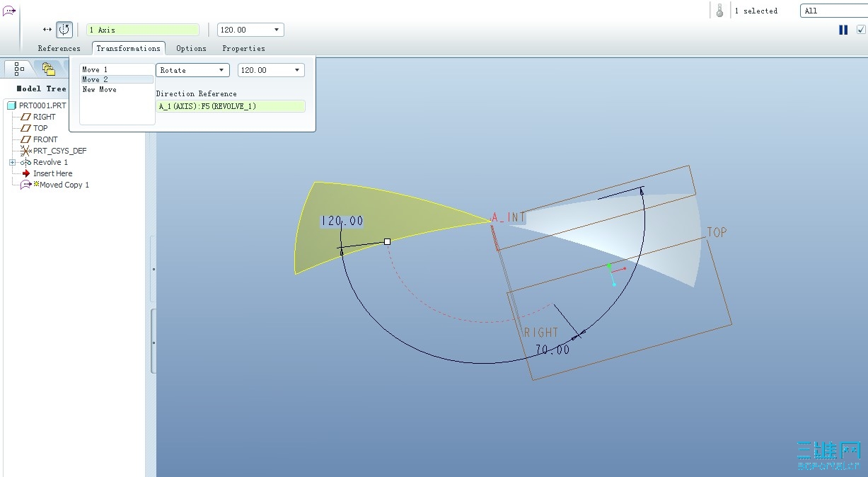Select PRT0001.PRT in the model tree
The width and height of the screenshot is (868, 477).
pos(42,105)
